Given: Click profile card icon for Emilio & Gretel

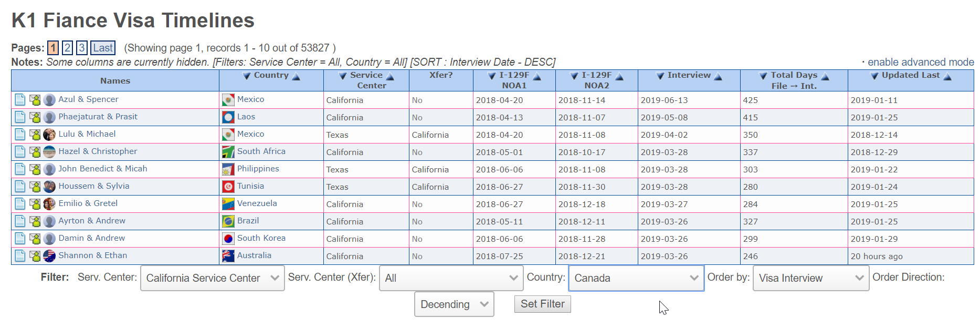Looking at the screenshot, I should click(35, 204).
